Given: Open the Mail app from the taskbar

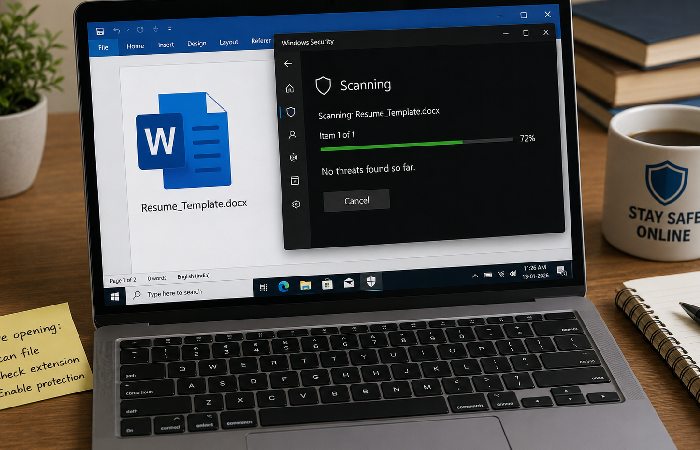Looking at the screenshot, I should [x=349, y=283].
